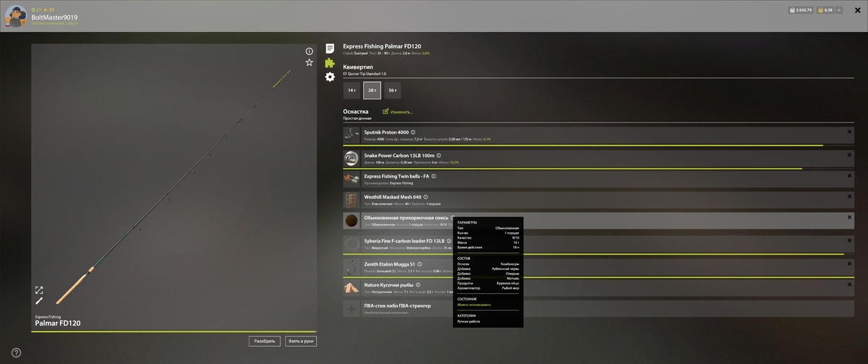Click the Nature fish pieces bait thumbnail
Viewport: 868px width, 364px height.
click(x=352, y=288)
